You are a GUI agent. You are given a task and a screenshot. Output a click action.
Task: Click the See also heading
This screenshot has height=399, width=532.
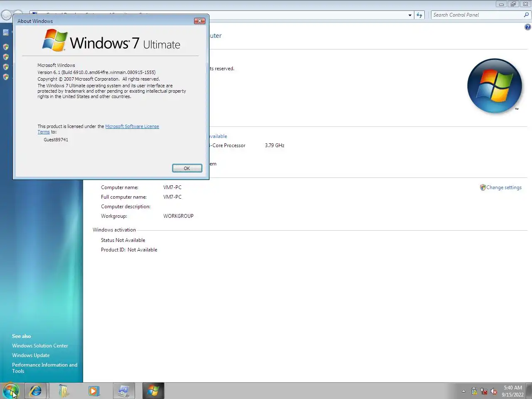[21, 336]
